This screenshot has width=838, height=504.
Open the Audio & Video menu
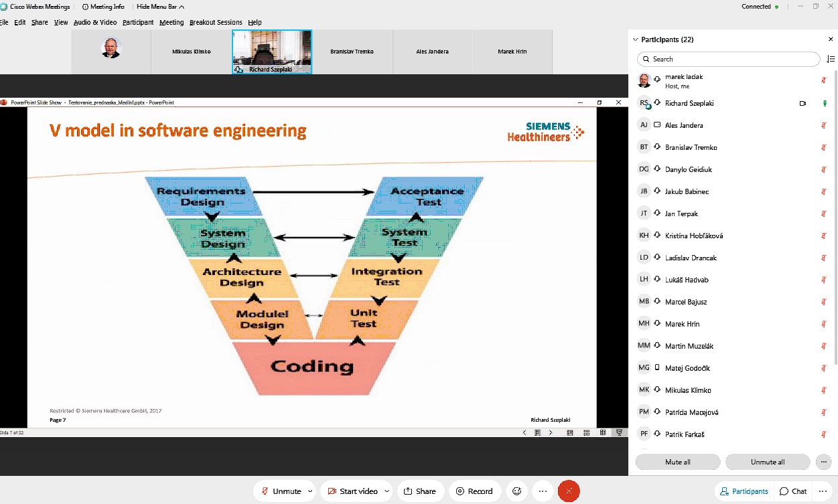click(x=95, y=22)
